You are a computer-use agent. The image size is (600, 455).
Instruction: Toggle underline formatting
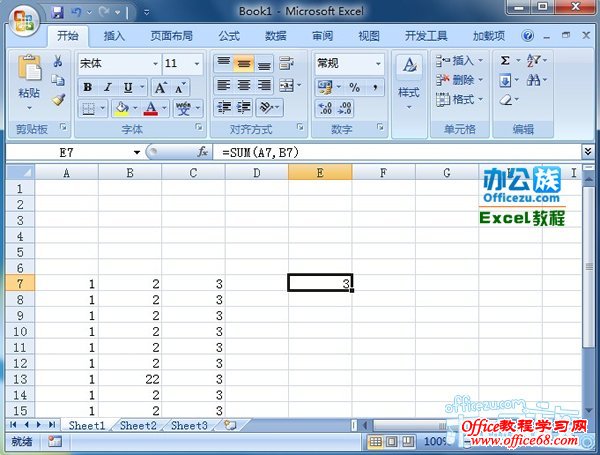(128, 88)
